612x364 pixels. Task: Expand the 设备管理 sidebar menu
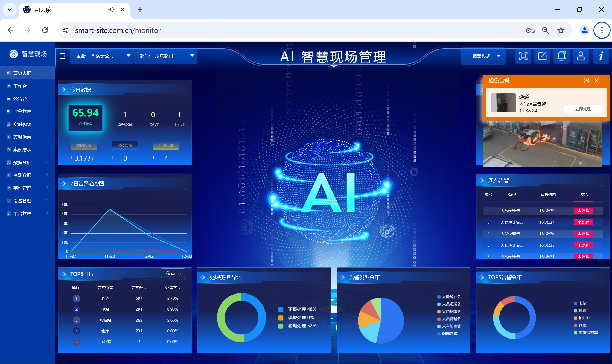click(27, 201)
